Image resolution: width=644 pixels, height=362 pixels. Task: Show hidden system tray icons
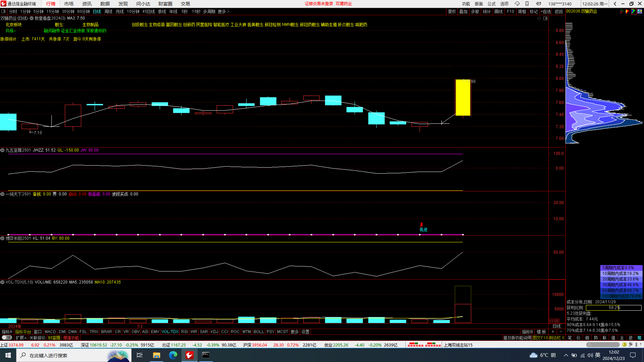[566, 355]
